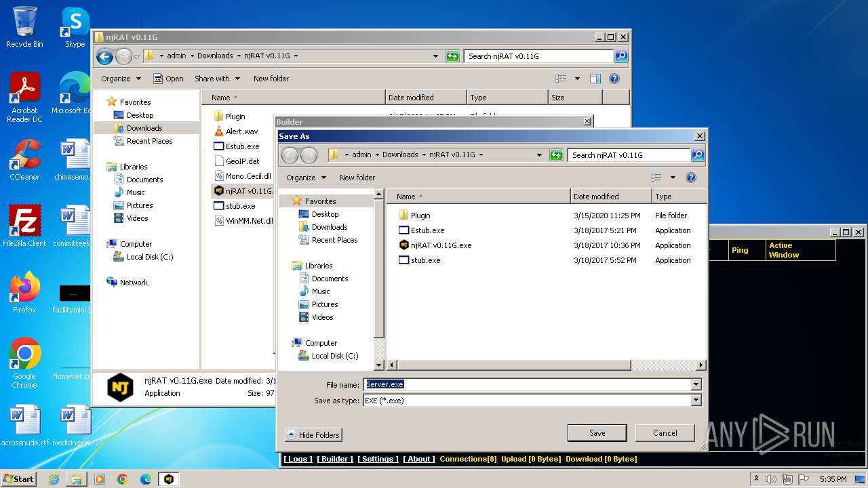Select GeoIP.dat file in Explorer
This screenshot has width=868, height=488.
click(236, 161)
